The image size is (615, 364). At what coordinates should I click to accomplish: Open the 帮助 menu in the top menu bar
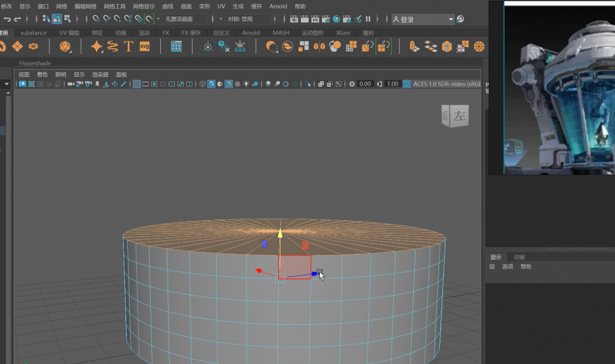(300, 6)
